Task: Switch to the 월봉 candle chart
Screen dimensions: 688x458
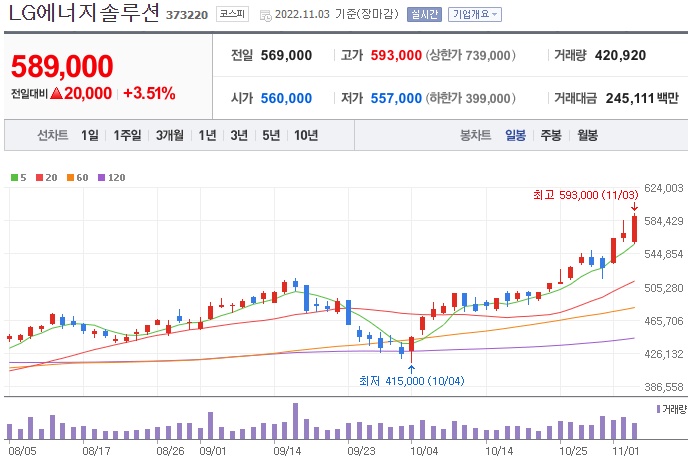Action: [x=587, y=135]
